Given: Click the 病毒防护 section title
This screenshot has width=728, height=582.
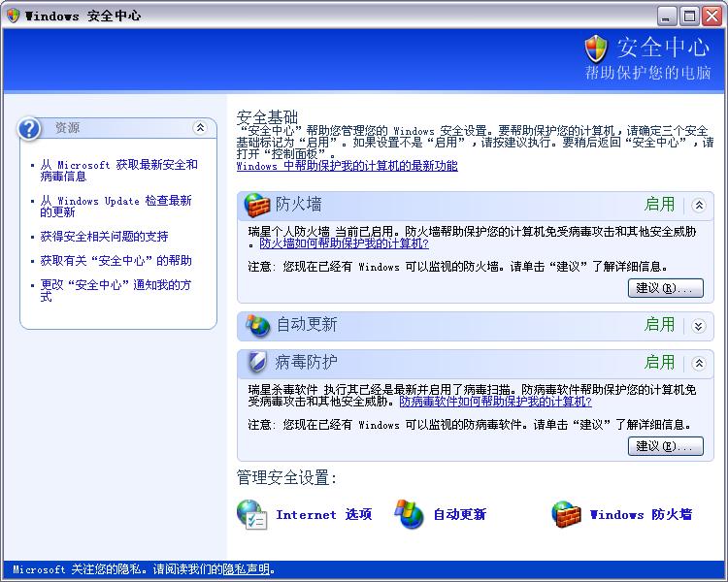Looking at the screenshot, I should 306,362.
